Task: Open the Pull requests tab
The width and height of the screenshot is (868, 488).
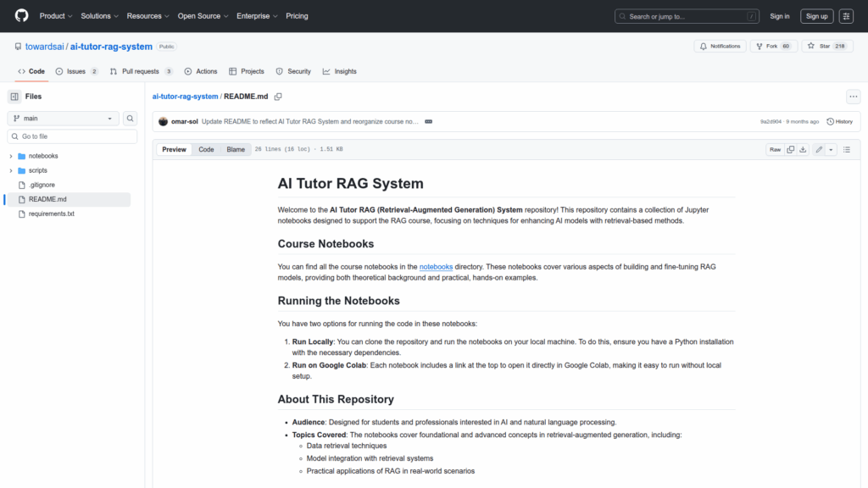Action: pos(142,71)
